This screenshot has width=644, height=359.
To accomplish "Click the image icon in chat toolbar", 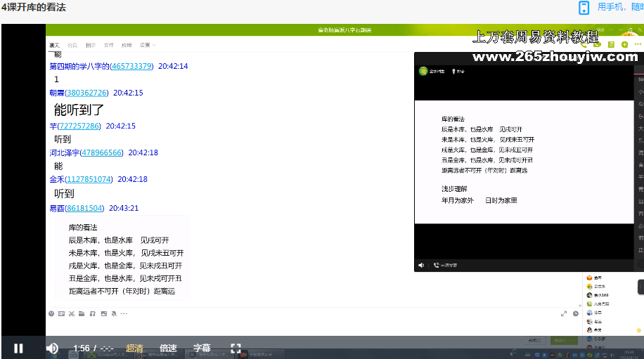I will [x=103, y=313].
